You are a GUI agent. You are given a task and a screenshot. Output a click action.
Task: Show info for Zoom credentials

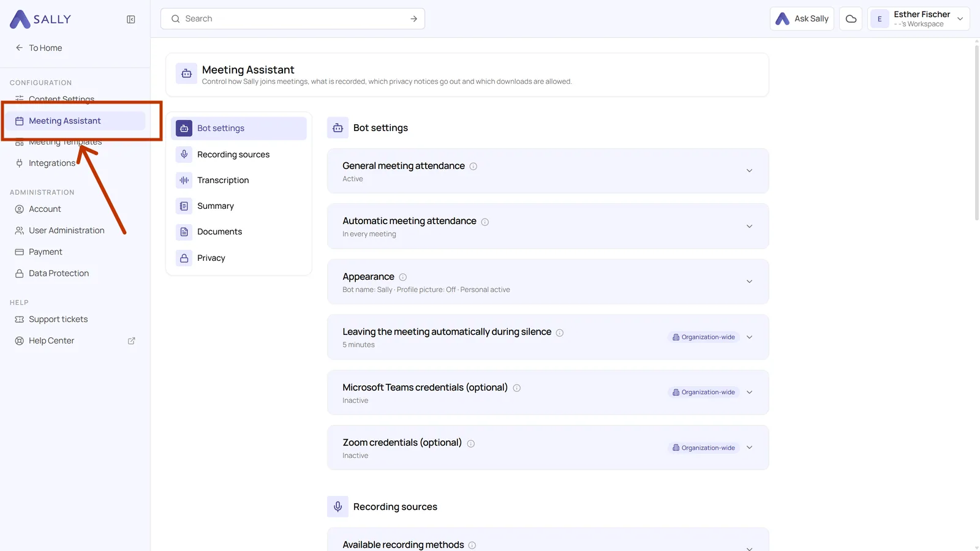[x=471, y=443]
